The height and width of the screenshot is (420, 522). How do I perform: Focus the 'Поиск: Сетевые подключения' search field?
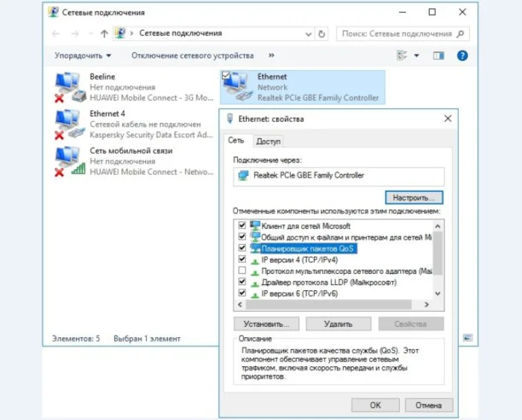tap(403, 33)
